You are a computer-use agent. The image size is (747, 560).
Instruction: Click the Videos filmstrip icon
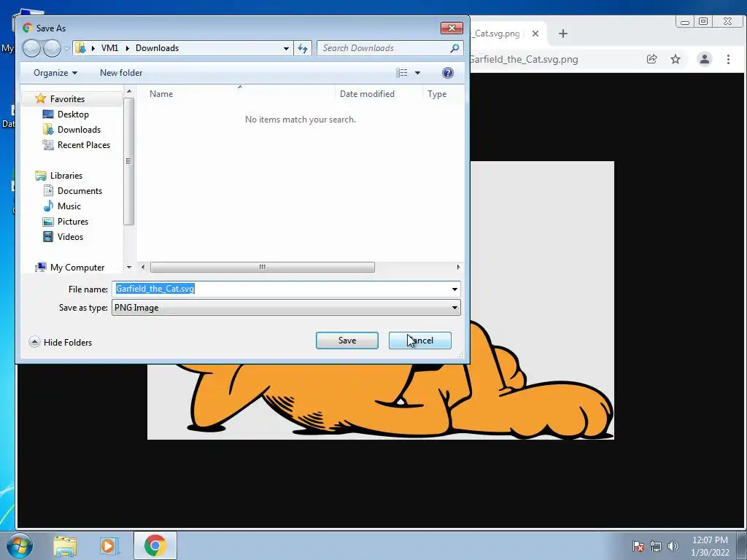[48, 237]
